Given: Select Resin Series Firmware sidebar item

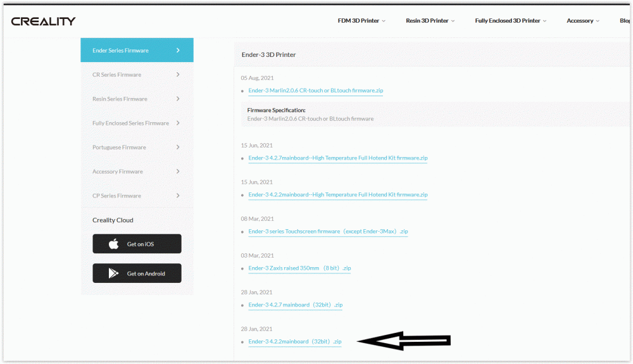Looking at the screenshot, I should tap(137, 99).
